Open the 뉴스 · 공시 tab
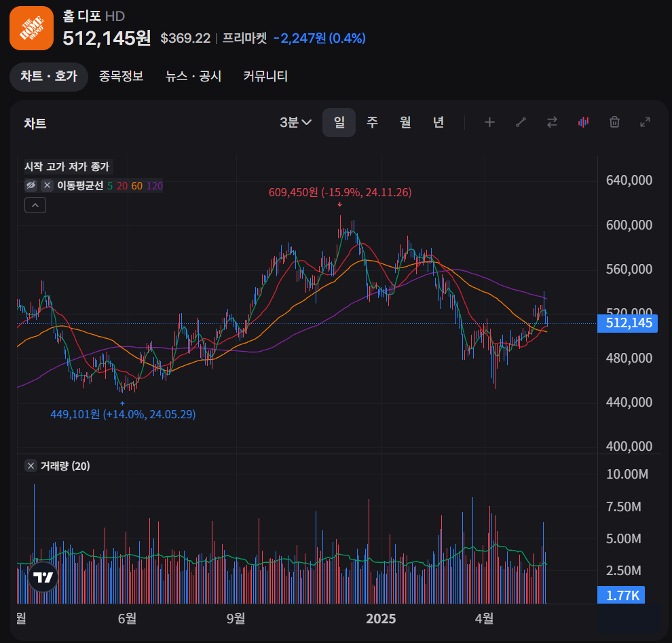 193,76
